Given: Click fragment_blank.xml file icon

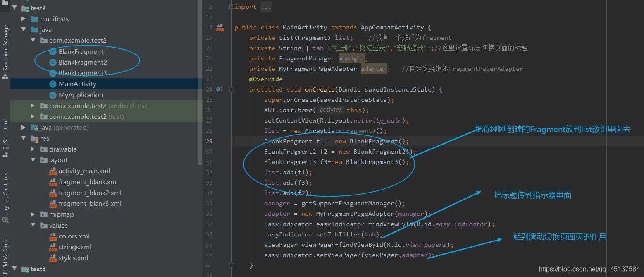Looking at the screenshot, I should [x=53, y=182].
